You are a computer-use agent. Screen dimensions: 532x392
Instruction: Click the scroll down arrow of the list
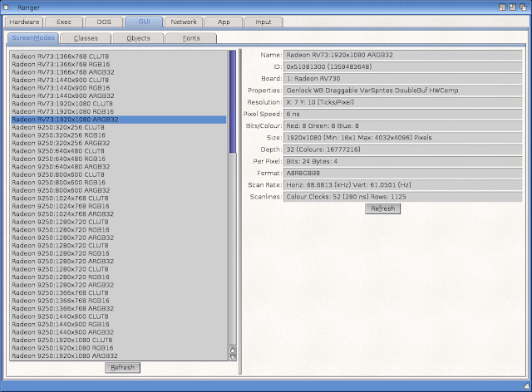point(233,357)
